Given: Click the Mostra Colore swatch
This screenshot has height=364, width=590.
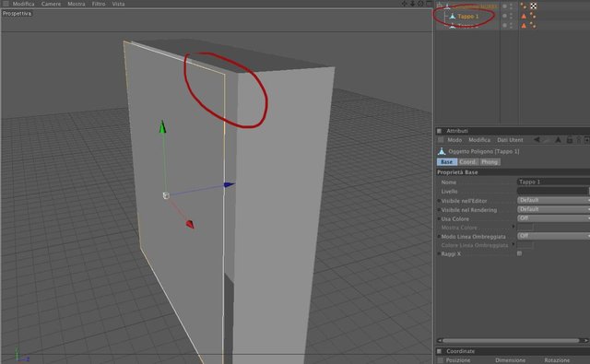Looking at the screenshot, I should (x=525, y=227).
